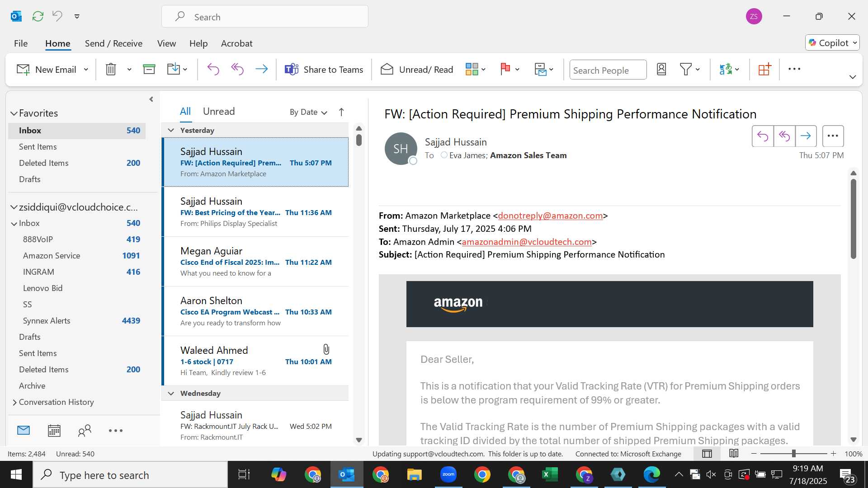This screenshot has width=868, height=488.
Task: Open Waleed Ahmed 1-6 stock email
Action: (x=255, y=361)
